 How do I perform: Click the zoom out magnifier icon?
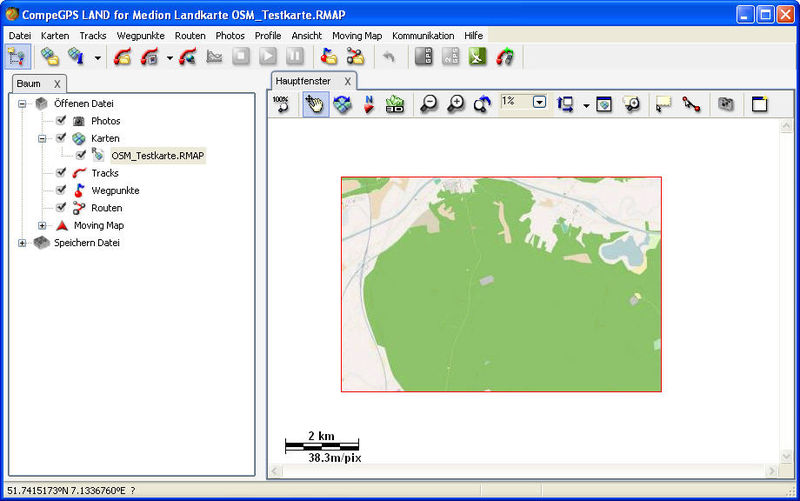(429, 104)
